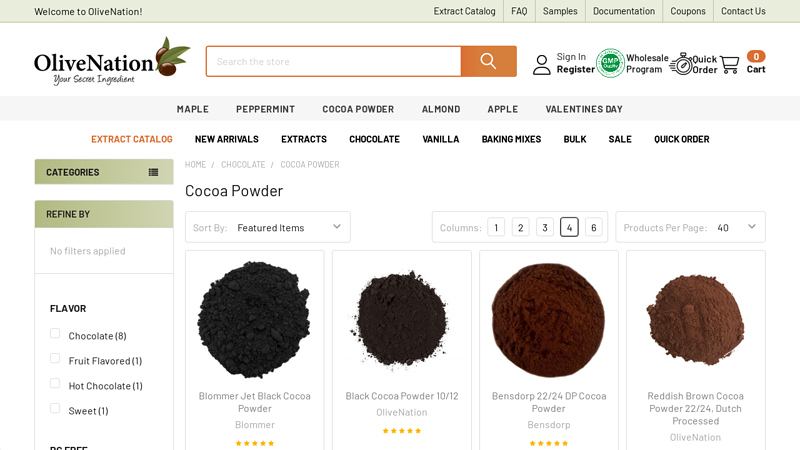This screenshot has width=800, height=450.
Task: Open the New Arrivals menu
Action: tap(227, 139)
